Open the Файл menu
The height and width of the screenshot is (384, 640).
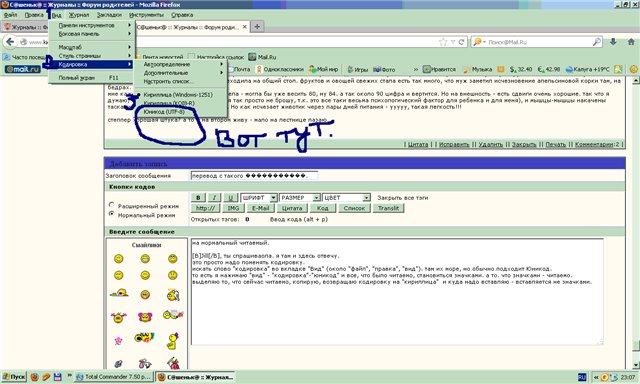(x=11, y=15)
